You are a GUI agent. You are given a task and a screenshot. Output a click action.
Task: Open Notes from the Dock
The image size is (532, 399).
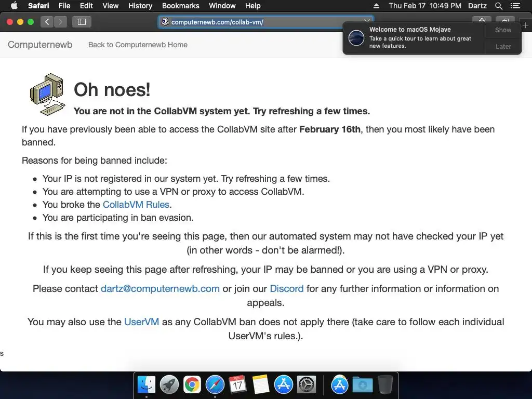pyautogui.click(x=261, y=385)
